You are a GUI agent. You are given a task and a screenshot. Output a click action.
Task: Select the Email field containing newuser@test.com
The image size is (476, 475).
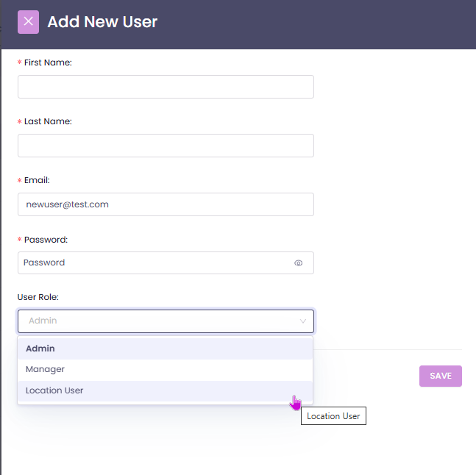click(166, 204)
